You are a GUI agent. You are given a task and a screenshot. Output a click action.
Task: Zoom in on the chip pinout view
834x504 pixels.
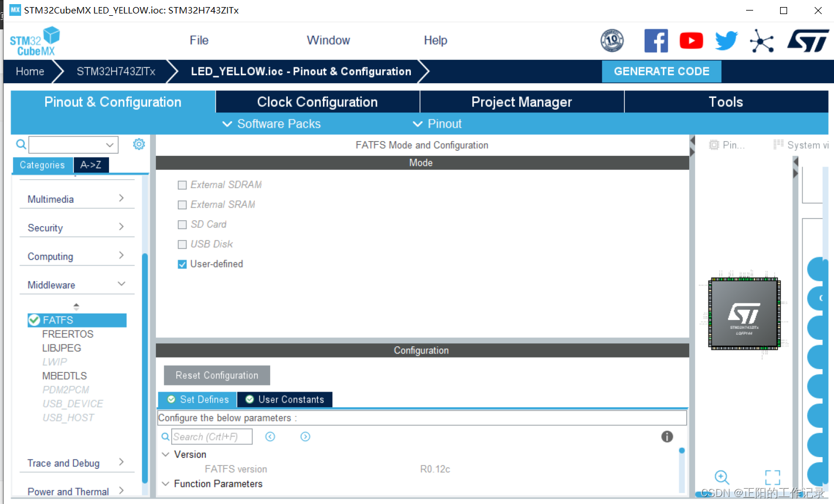(722, 478)
